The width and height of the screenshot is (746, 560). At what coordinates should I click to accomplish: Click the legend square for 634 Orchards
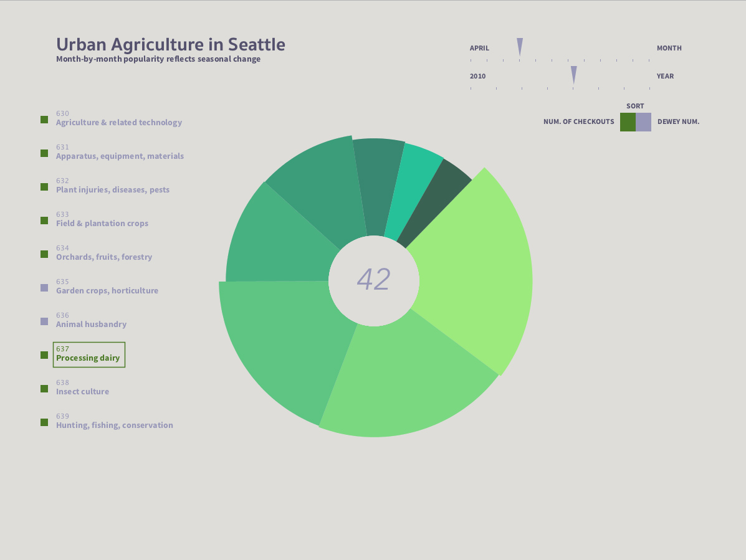[44, 254]
